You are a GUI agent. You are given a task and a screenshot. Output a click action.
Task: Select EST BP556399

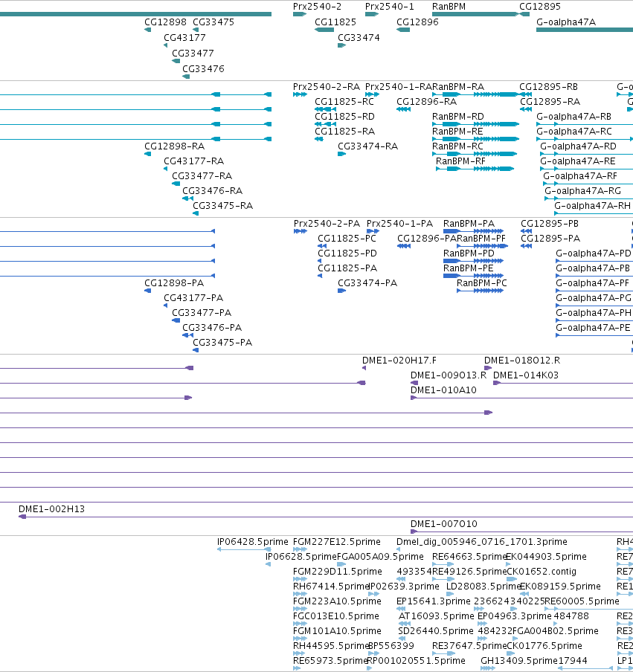pyautogui.click(x=391, y=646)
